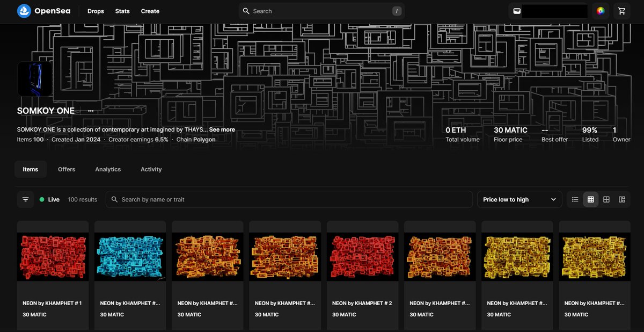
Task: Click the Chain Polygon label
Action: click(196, 139)
